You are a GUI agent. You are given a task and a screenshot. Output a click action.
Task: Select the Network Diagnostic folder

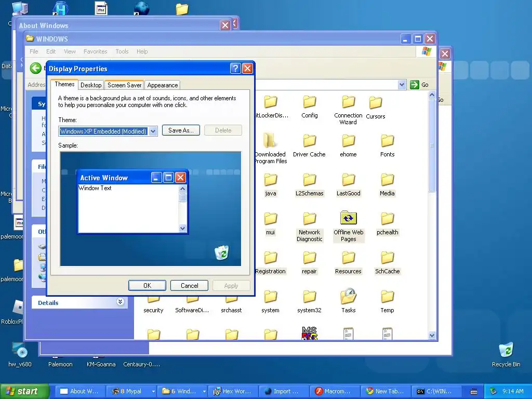click(x=309, y=227)
